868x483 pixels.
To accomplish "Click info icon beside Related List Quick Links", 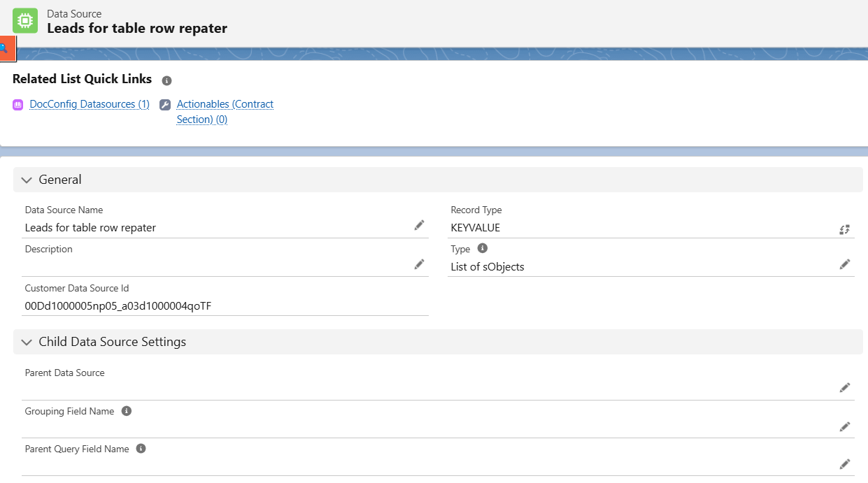I will [166, 80].
